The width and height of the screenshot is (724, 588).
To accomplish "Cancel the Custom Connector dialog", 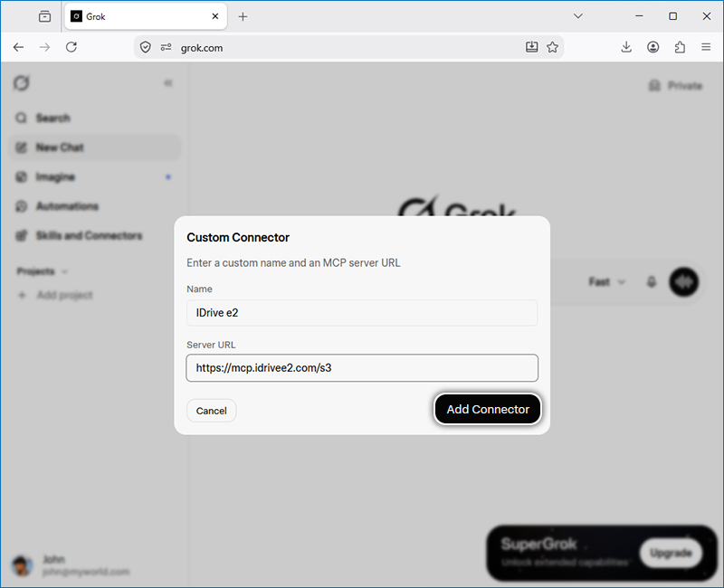I will tap(212, 411).
